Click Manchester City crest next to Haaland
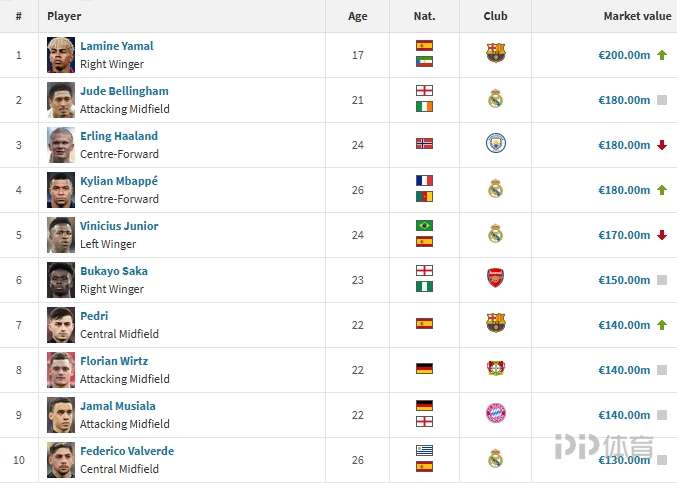Image resolution: width=677 pixels, height=483 pixels. click(496, 143)
